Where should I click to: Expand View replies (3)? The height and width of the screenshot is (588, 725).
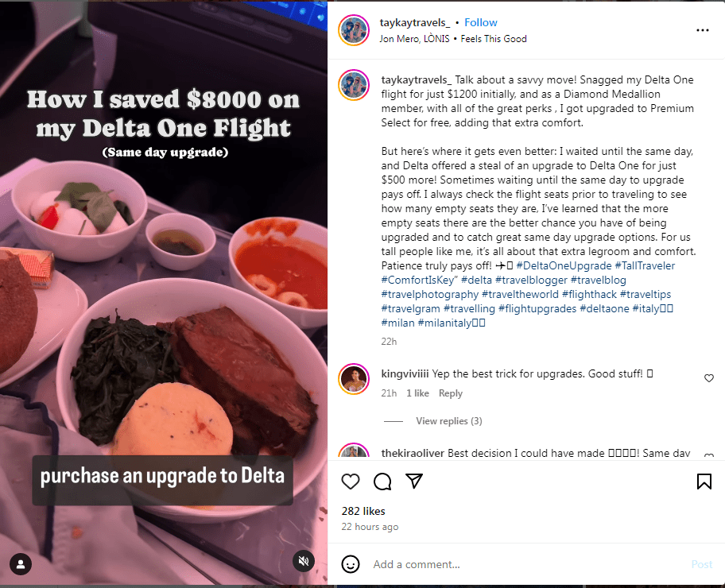[448, 421]
